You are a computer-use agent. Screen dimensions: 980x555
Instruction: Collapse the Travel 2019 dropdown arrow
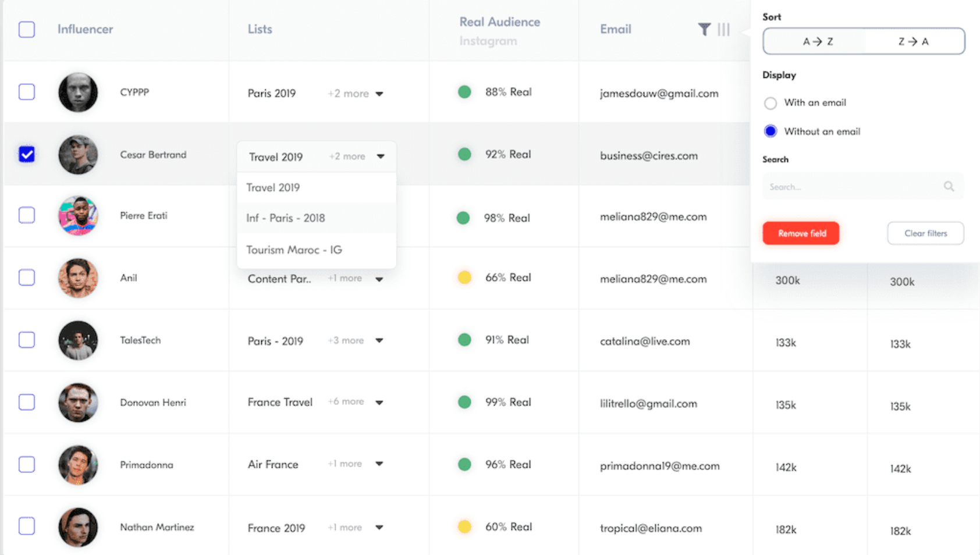[381, 156]
